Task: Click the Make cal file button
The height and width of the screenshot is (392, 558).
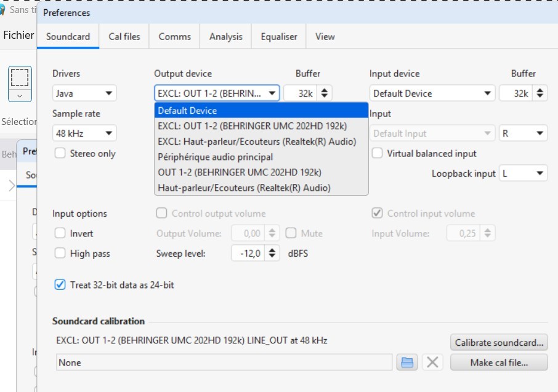Action: [499, 362]
